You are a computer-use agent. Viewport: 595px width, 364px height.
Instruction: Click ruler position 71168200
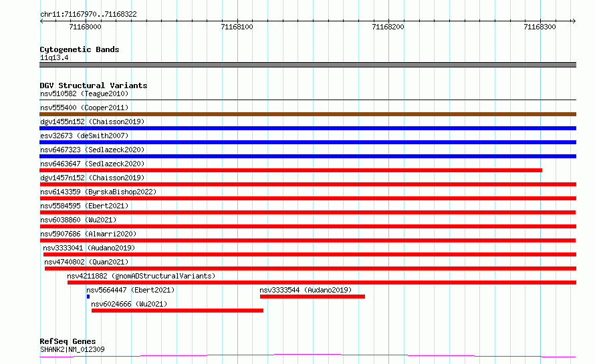click(x=388, y=27)
